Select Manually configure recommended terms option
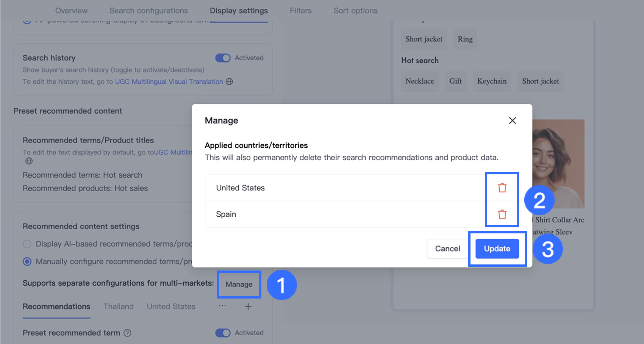 [x=27, y=261]
